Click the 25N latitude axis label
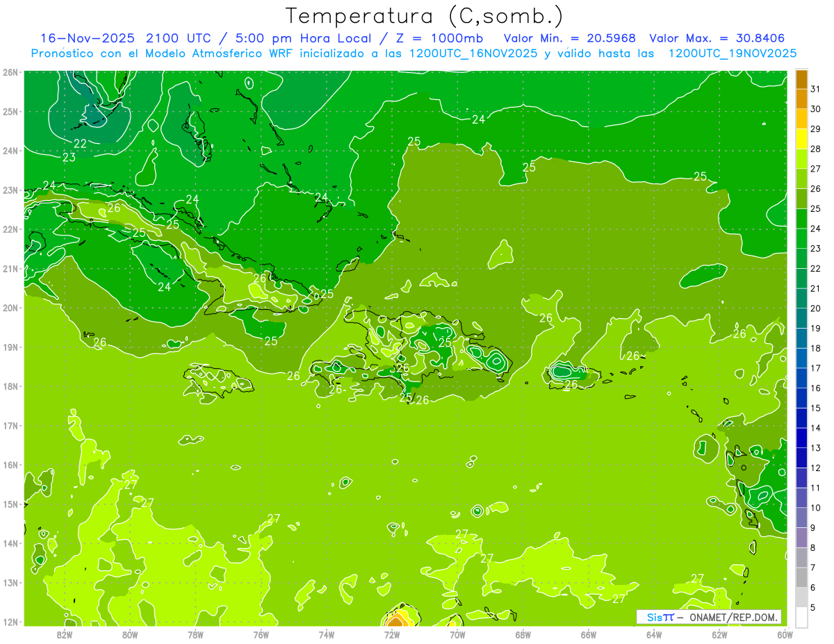Image resolution: width=834 pixels, height=644 pixels. 10,112
